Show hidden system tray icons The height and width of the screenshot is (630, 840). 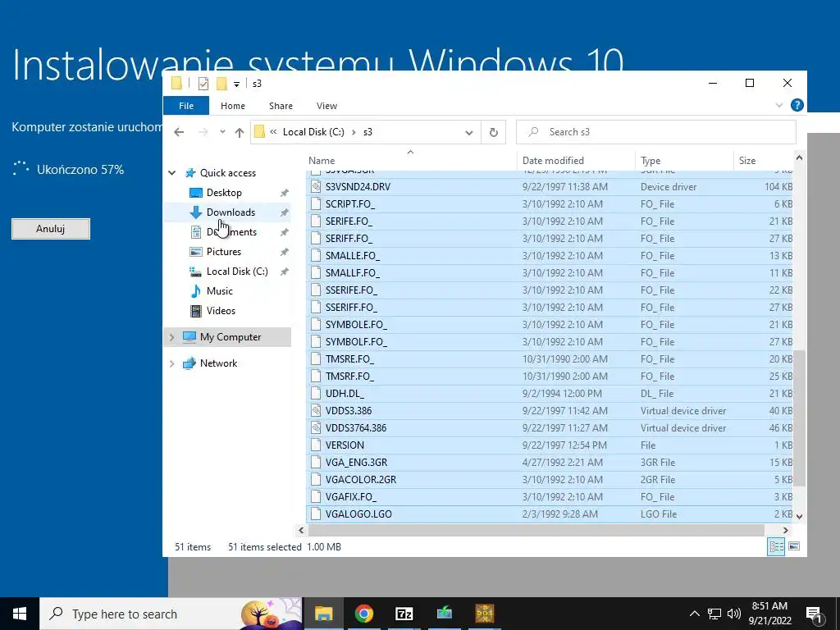(x=694, y=614)
